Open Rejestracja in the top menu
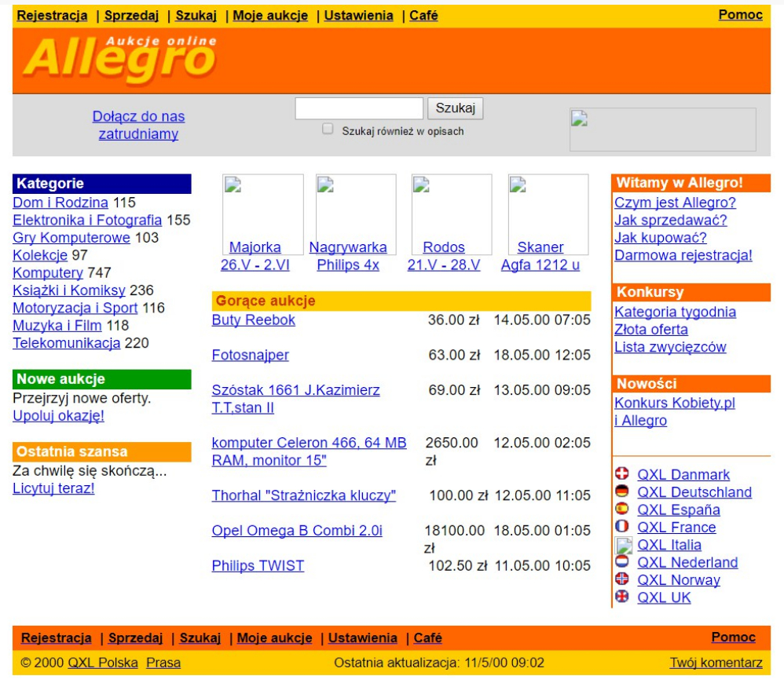 [52, 16]
